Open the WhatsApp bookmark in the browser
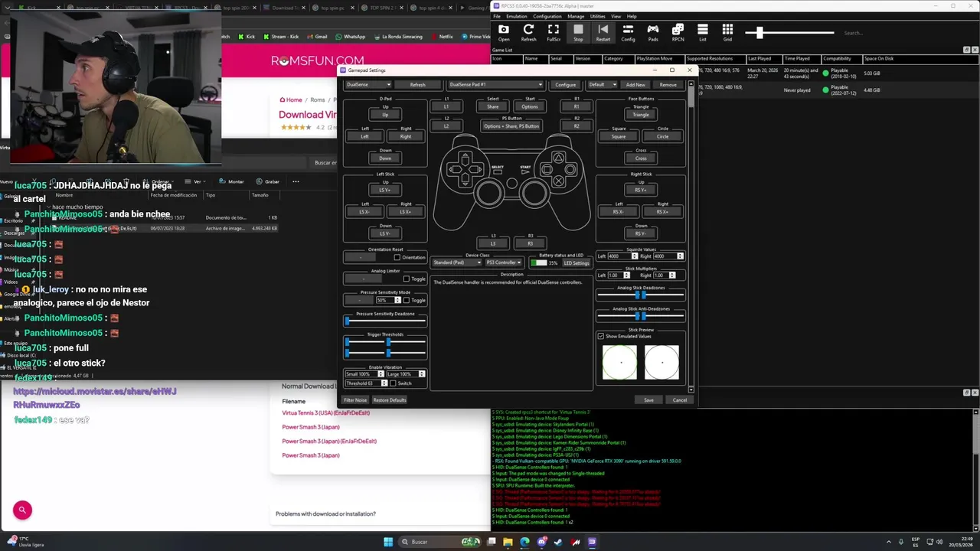The image size is (980, 551). pos(349,37)
